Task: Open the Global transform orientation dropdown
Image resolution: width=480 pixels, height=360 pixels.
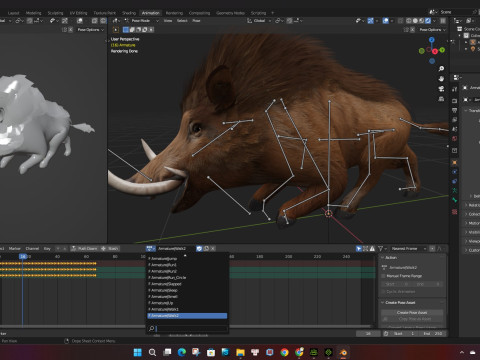Action: click(259, 21)
